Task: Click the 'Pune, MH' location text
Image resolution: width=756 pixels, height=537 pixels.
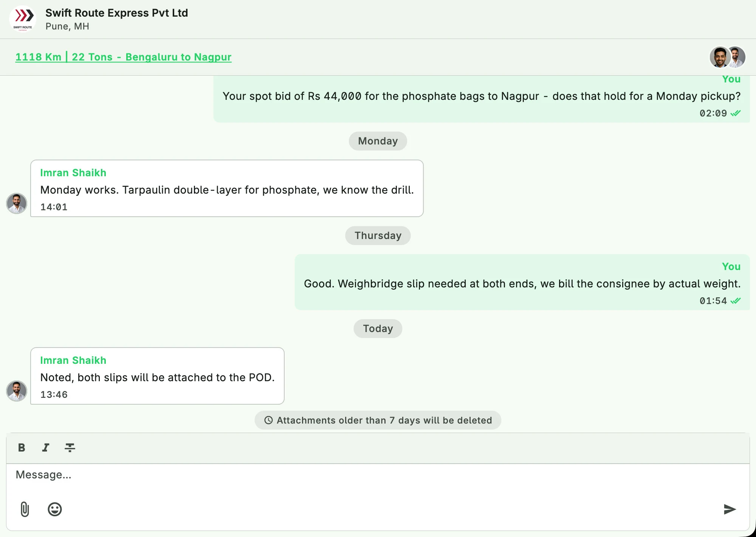Action: (x=67, y=26)
